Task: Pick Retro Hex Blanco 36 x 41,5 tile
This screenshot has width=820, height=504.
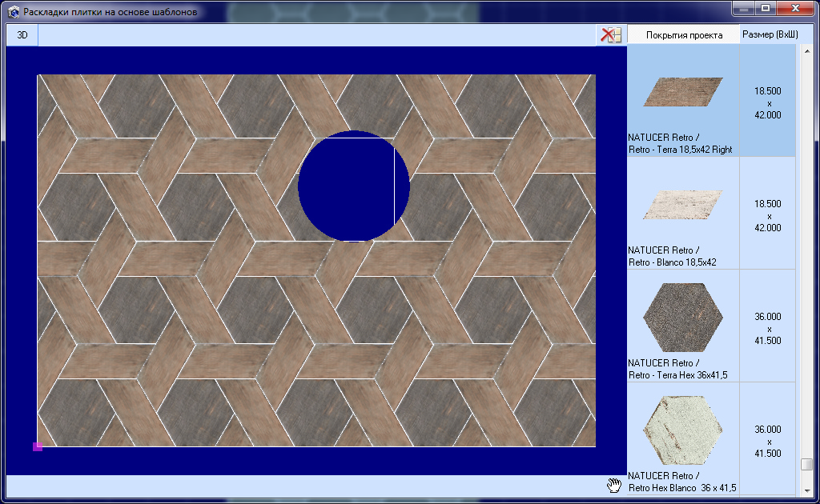Action: [x=683, y=430]
